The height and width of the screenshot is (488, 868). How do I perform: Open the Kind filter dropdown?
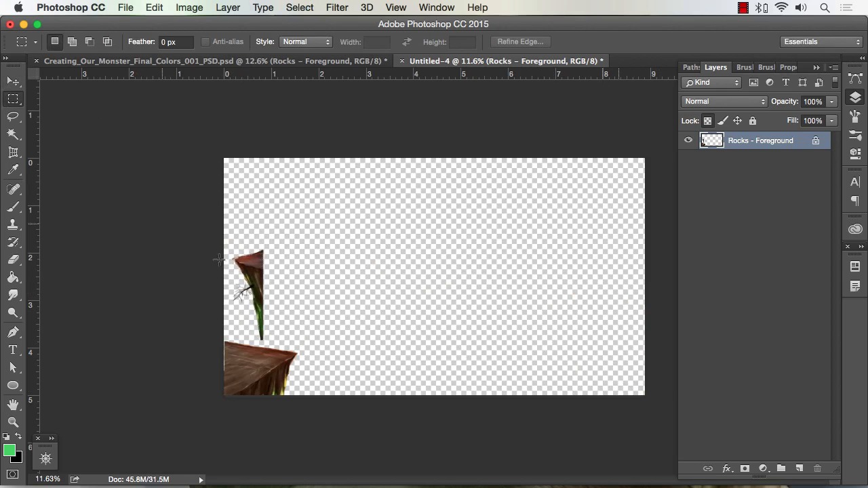[x=712, y=83]
